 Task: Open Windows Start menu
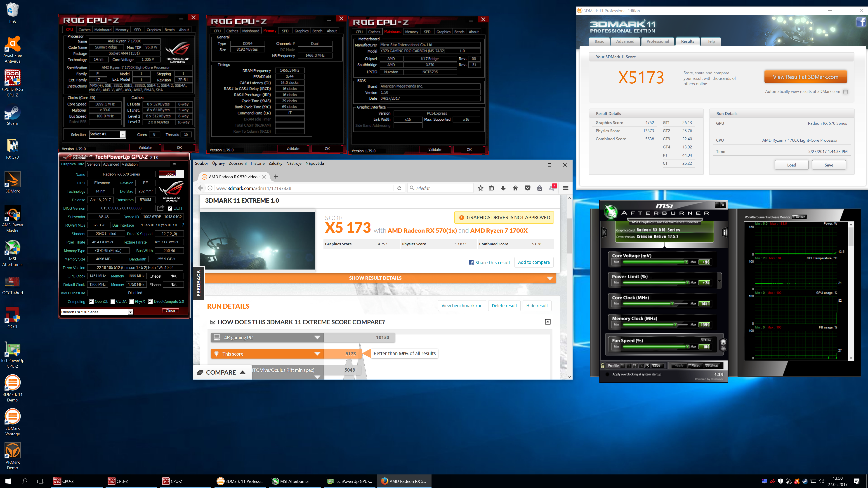click(x=8, y=481)
